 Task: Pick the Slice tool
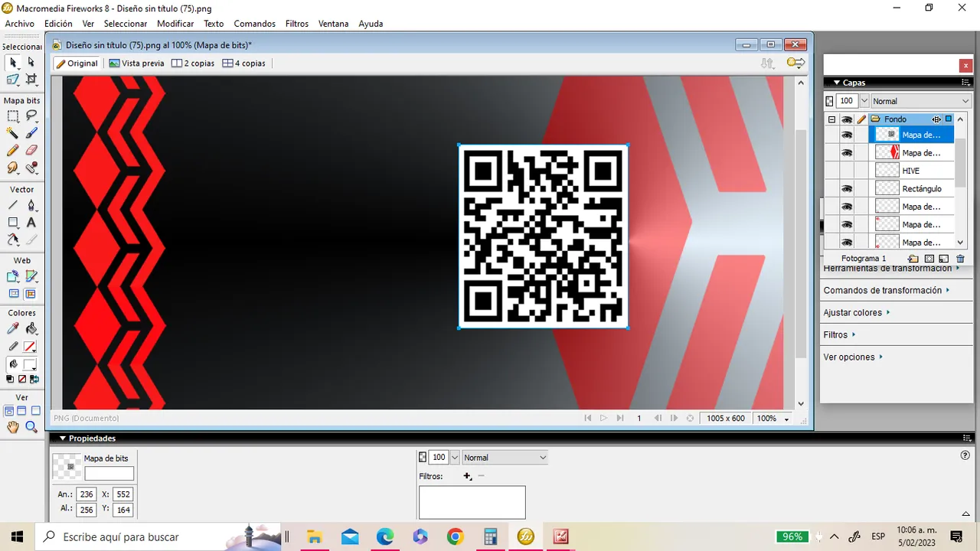tap(31, 276)
